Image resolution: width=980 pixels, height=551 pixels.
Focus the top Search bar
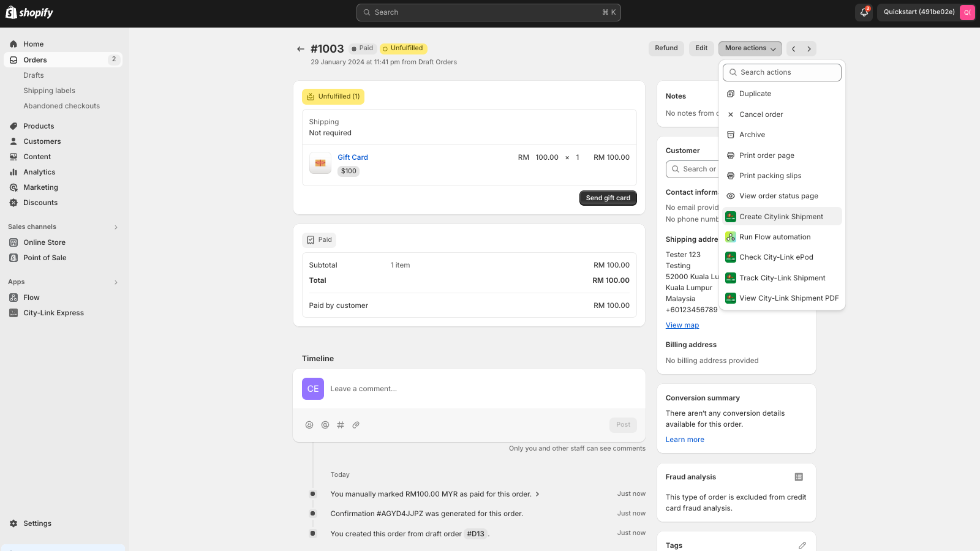tap(489, 12)
